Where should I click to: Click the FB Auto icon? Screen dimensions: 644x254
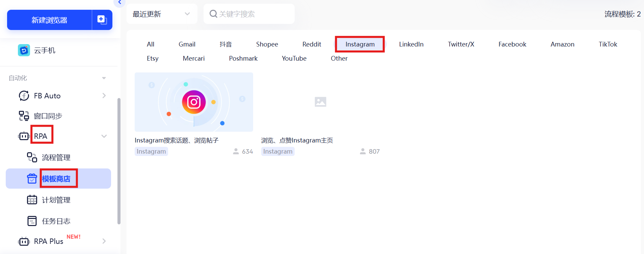24,96
